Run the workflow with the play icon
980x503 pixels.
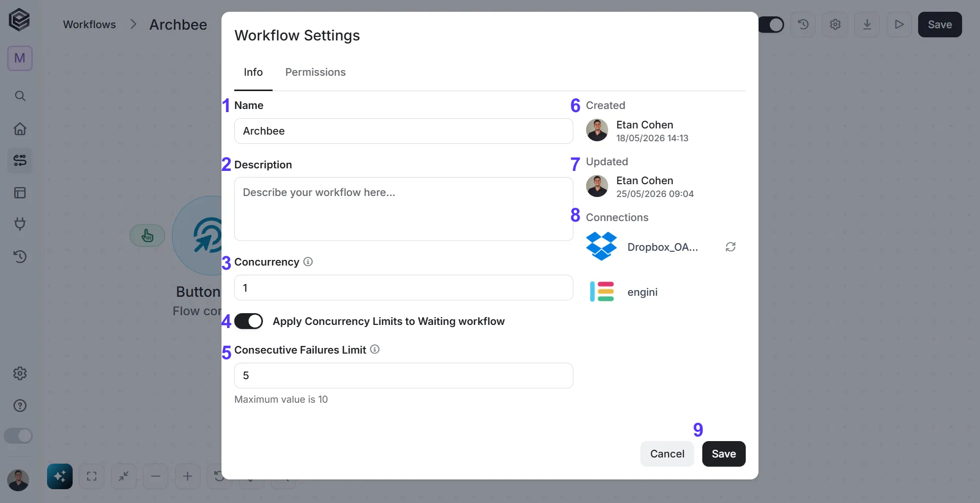[899, 25]
